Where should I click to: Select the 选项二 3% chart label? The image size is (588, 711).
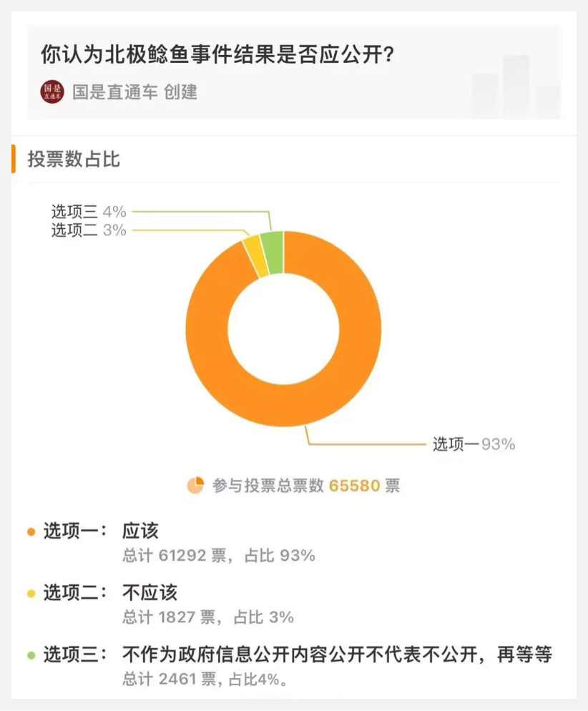point(89,230)
